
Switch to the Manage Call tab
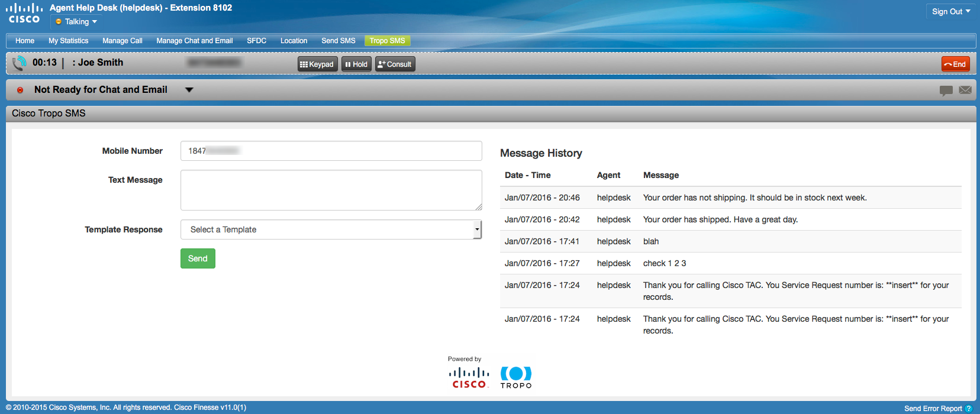pos(122,41)
